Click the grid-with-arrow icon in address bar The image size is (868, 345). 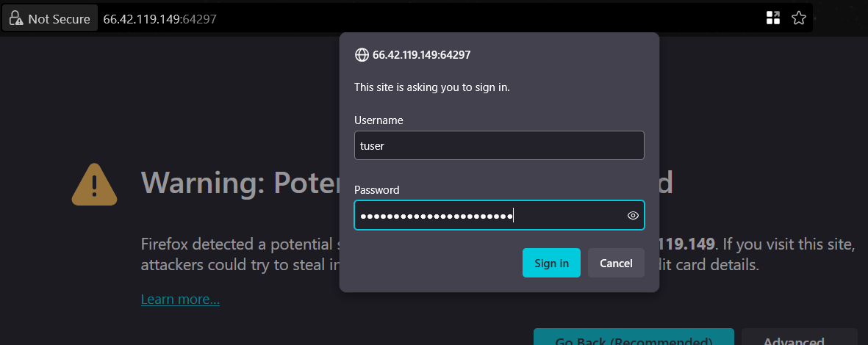[772, 18]
